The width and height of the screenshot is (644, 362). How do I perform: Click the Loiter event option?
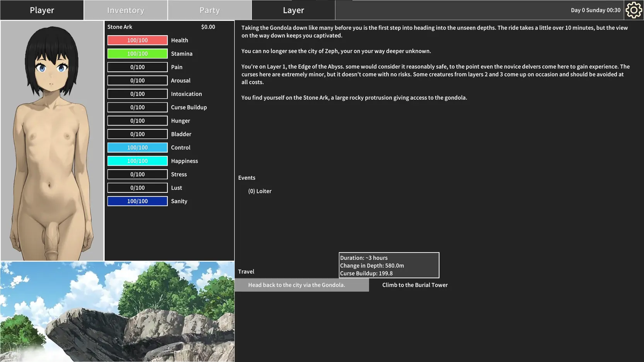point(260,191)
